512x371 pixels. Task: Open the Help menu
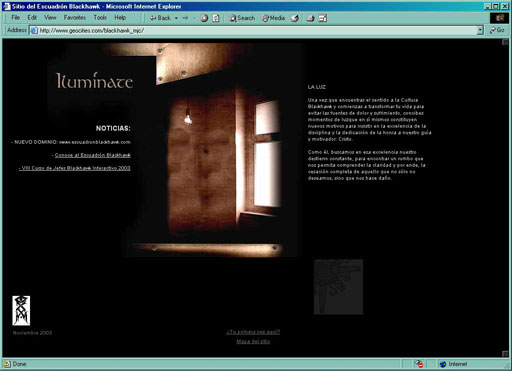tap(120, 17)
